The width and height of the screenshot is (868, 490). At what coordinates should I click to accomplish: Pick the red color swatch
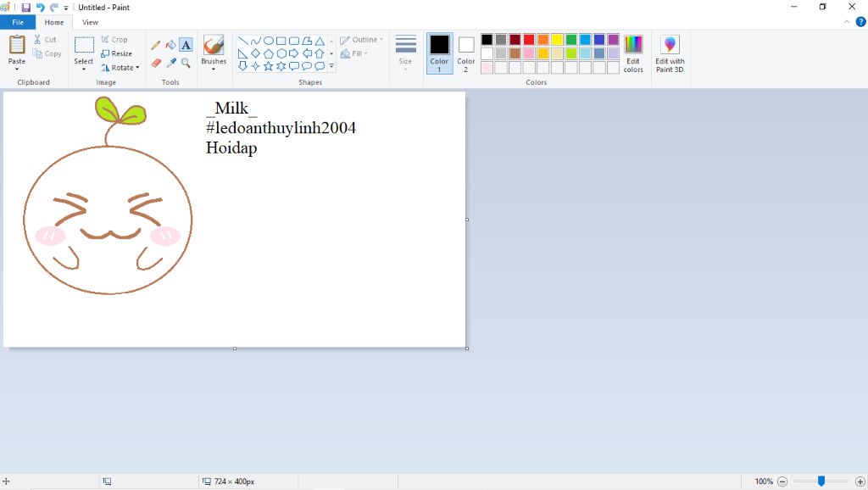529,39
